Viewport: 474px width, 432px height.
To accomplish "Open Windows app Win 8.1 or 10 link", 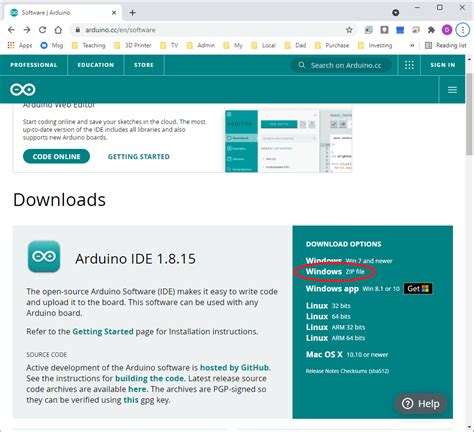I will [353, 289].
